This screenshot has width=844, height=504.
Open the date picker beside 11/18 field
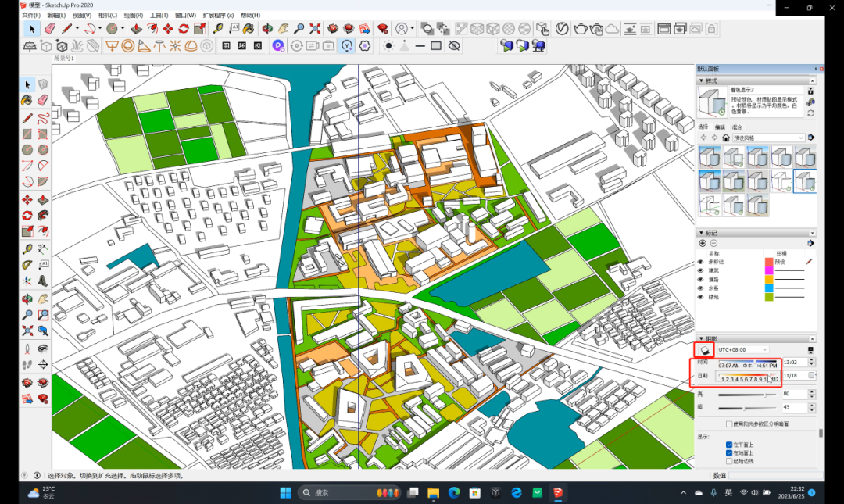coord(812,375)
